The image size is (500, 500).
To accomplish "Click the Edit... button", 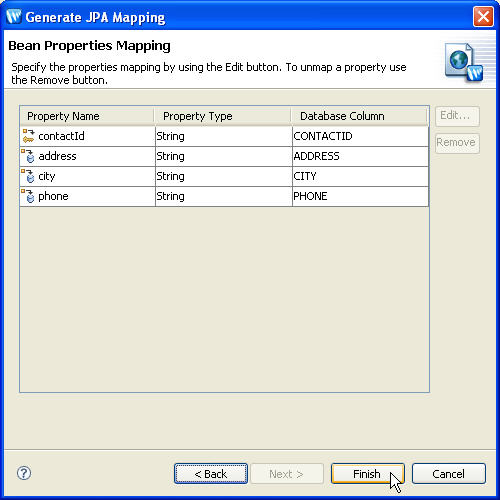I will pyautogui.click(x=457, y=116).
